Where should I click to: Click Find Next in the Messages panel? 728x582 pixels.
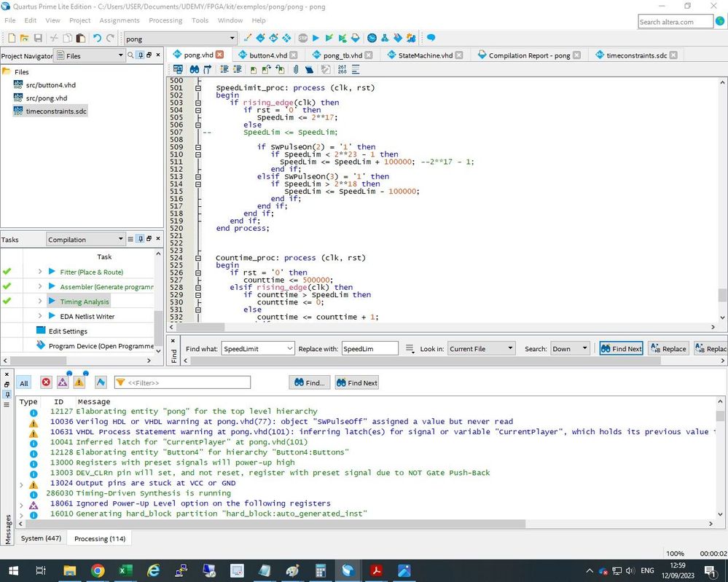[356, 382]
